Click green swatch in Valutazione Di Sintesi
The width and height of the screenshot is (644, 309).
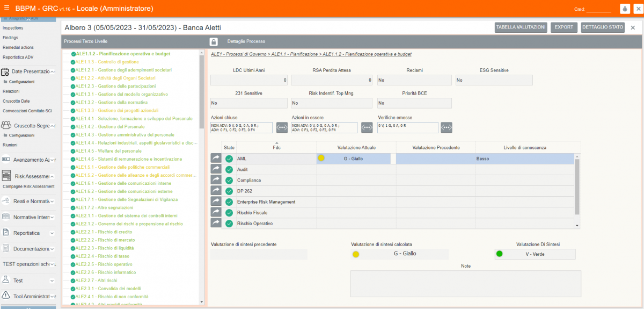pyautogui.click(x=500, y=254)
